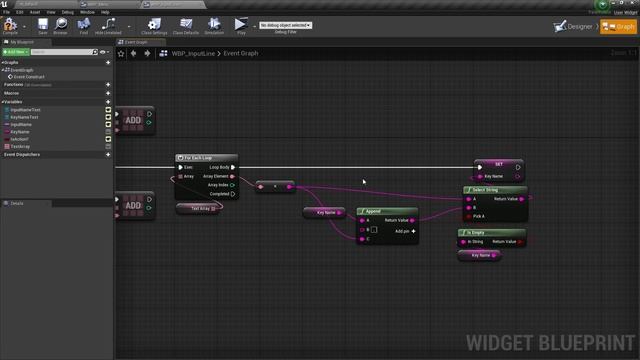This screenshot has height=360, width=640.
Task: Click Completed exec pin on For Each Loop
Action: tap(233, 194)
